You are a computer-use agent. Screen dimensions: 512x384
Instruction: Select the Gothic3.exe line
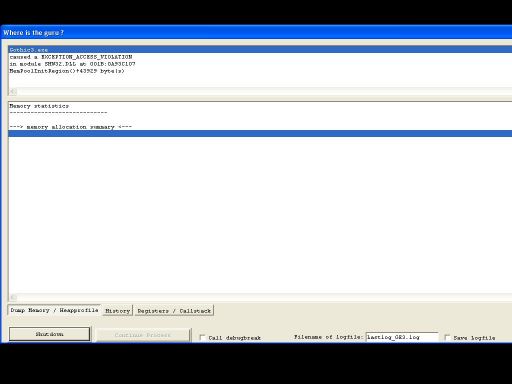260,50
